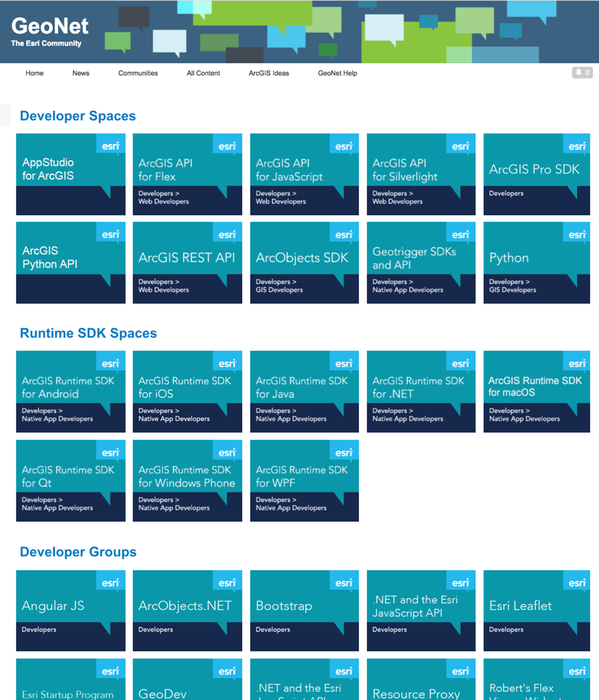Open ArcGIS Runtime SDK for WPF tile

tap(305, 481)
